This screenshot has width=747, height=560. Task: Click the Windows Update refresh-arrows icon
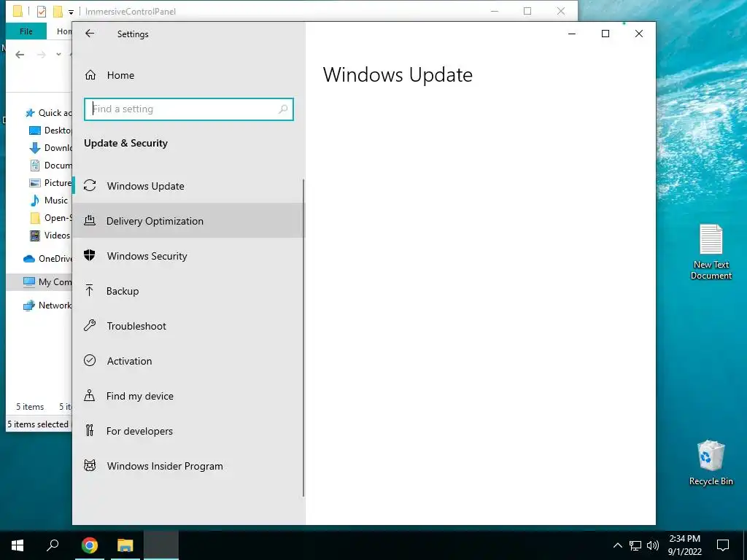click(90, 186)
